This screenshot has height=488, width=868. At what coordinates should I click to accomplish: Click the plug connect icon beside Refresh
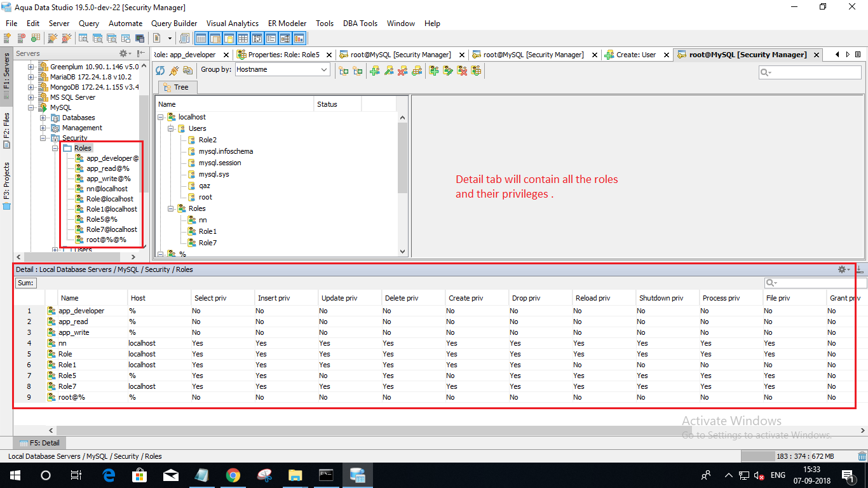point(173,71)
